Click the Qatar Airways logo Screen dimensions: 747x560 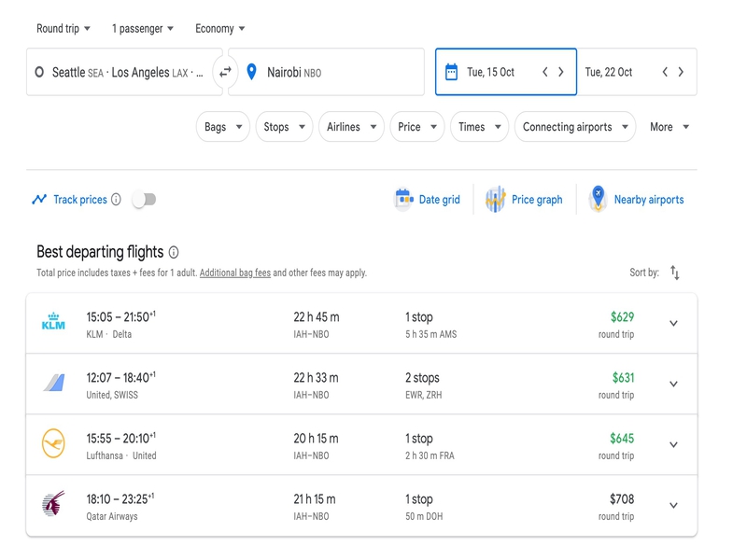53,504
